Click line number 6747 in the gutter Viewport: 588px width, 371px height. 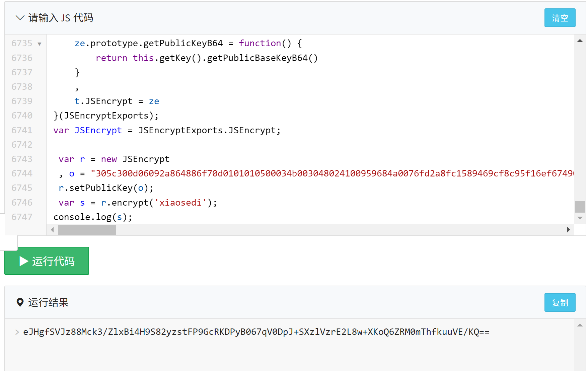pyautogui.click(x=22, y=217)
